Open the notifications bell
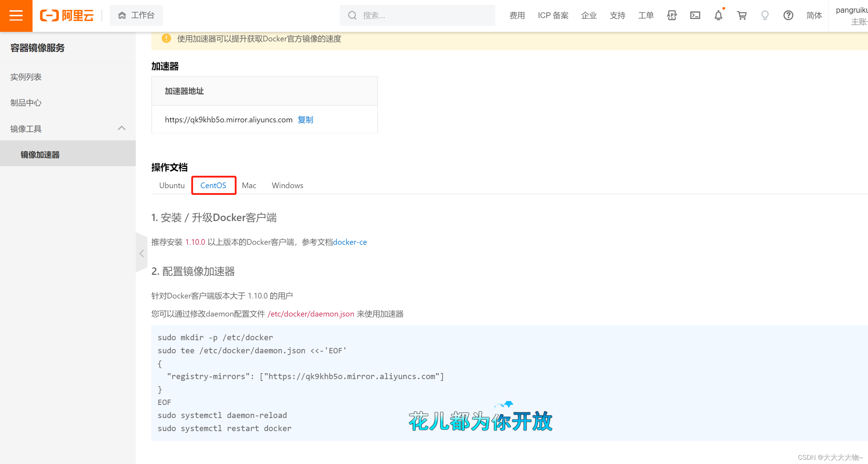The image size is (868, 464). tap(718, 16)
